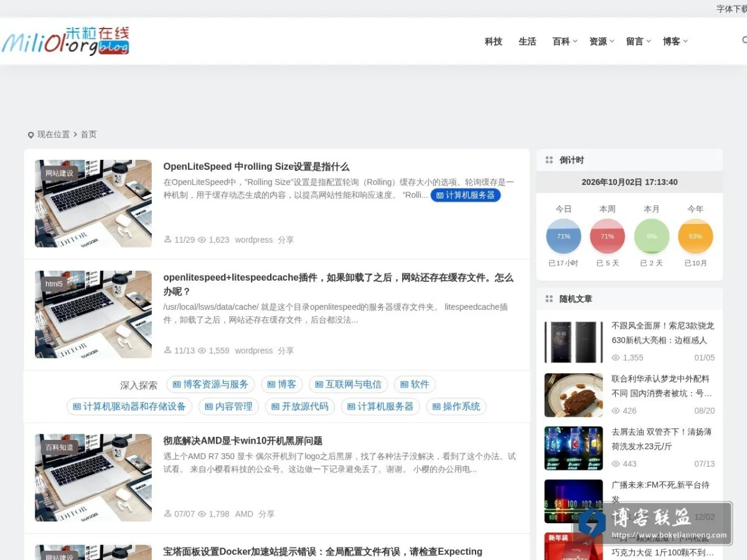
Task: Click the blue 今日 71% progress circle
Action: pos(563,236)
